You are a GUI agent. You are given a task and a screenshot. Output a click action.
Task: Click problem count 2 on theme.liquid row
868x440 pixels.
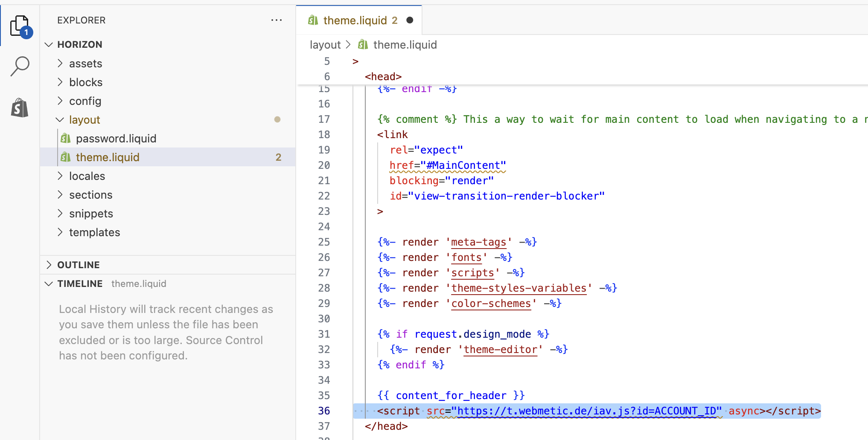(x=278, y=157)
